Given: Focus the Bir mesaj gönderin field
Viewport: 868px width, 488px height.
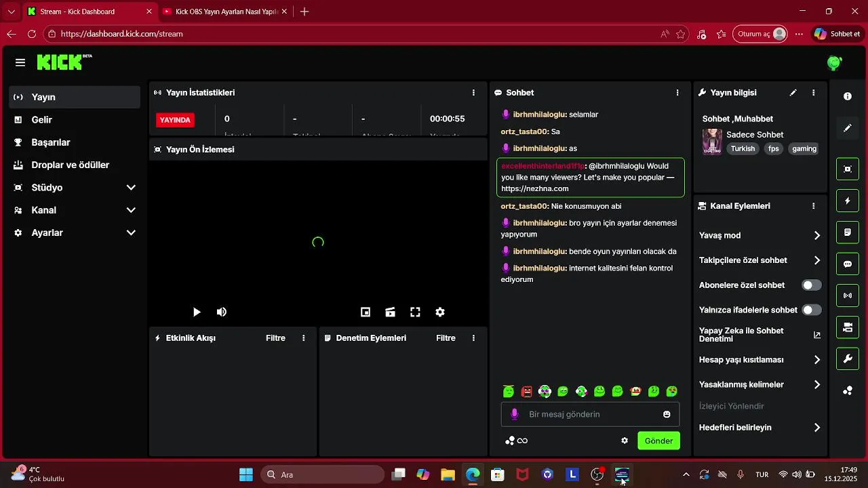Looking at the screenshot, I should pos(590,414).
